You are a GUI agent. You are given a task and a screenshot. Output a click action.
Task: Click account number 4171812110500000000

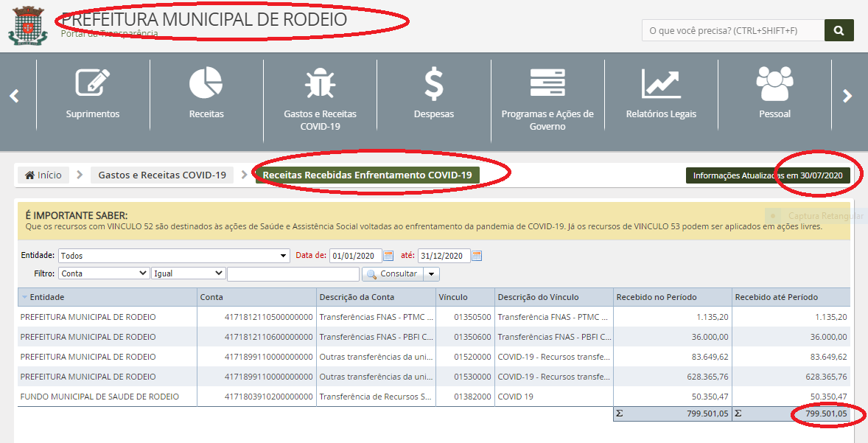point(268,317)
